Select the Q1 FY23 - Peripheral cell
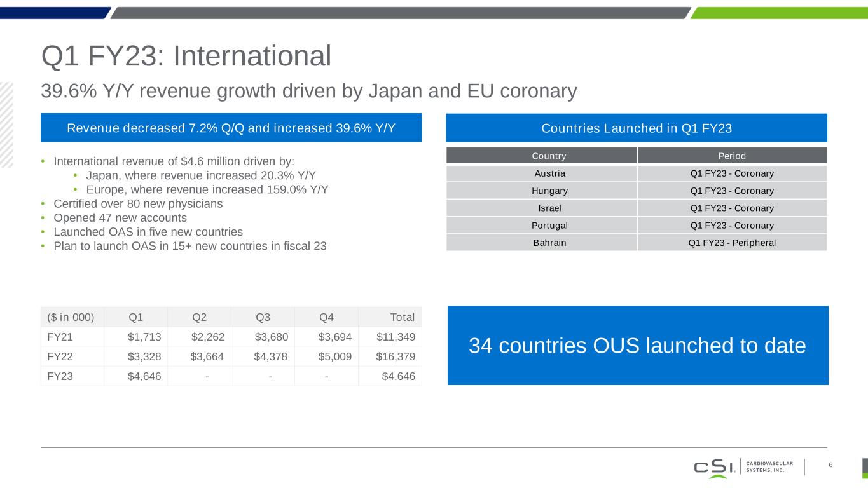The image size is (868, 488). [731, 242]
